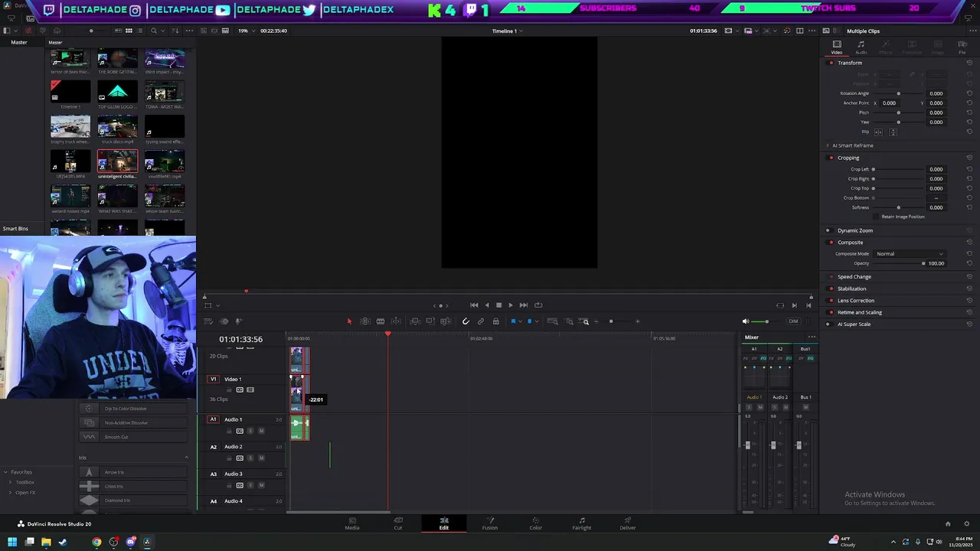Open the Deliver page
The height and width of the screenshot is (551, 980).
coord(628,523)
